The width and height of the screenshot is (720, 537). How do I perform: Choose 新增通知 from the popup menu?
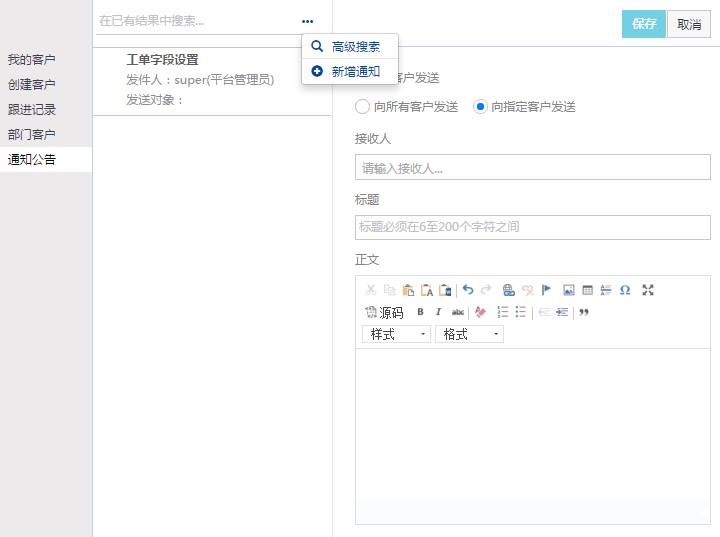(x=355, y=71)
